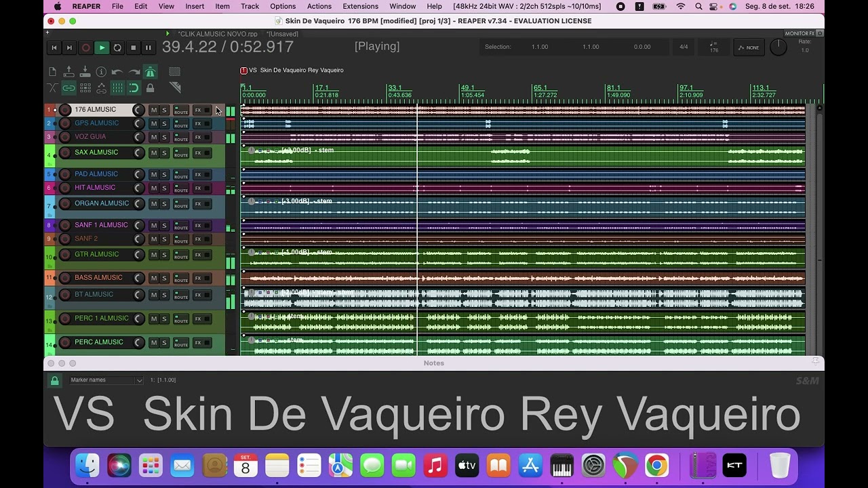Open Route for GTR ALMUSIC track

coord(181,255)
